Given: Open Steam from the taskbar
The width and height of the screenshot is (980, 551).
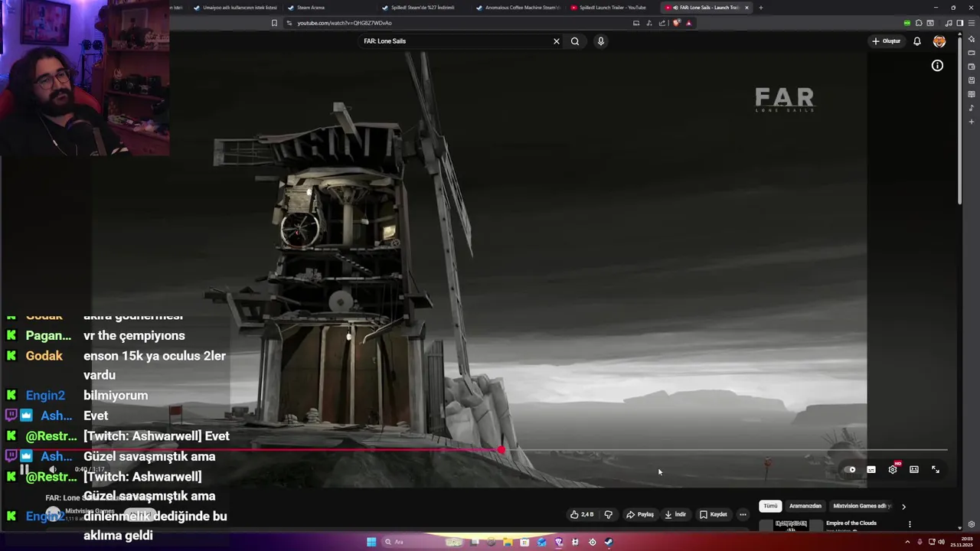Looking at the screenshot, I should click(609, 542).
